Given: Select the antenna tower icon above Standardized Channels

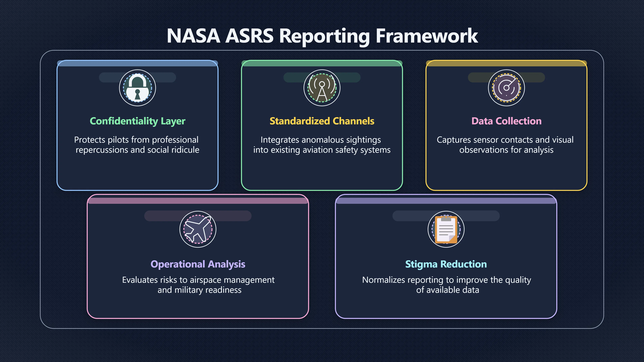Looking at the screenshot, I should click(322, 88).
